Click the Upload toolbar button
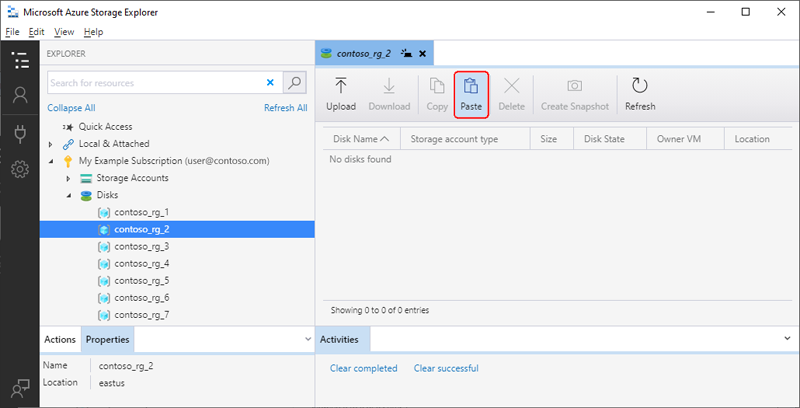 point(341,95)
